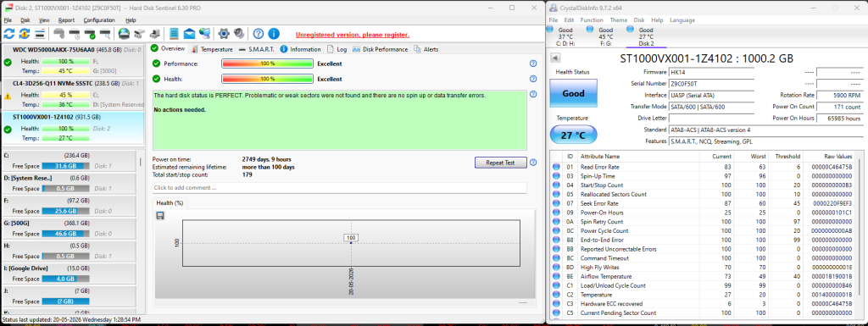Open the Configuration menu
The image size is (868, 326).
click(99, 19)
